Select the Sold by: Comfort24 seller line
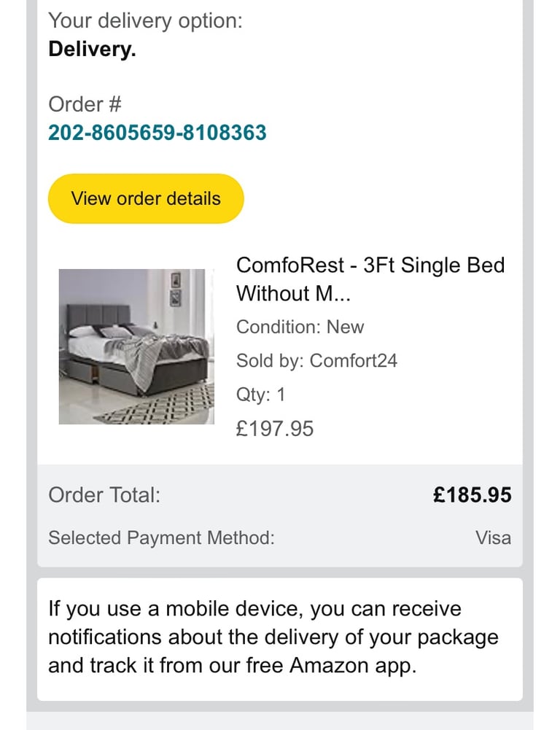This screenshot has width=560, height=730. coord(316,360)
